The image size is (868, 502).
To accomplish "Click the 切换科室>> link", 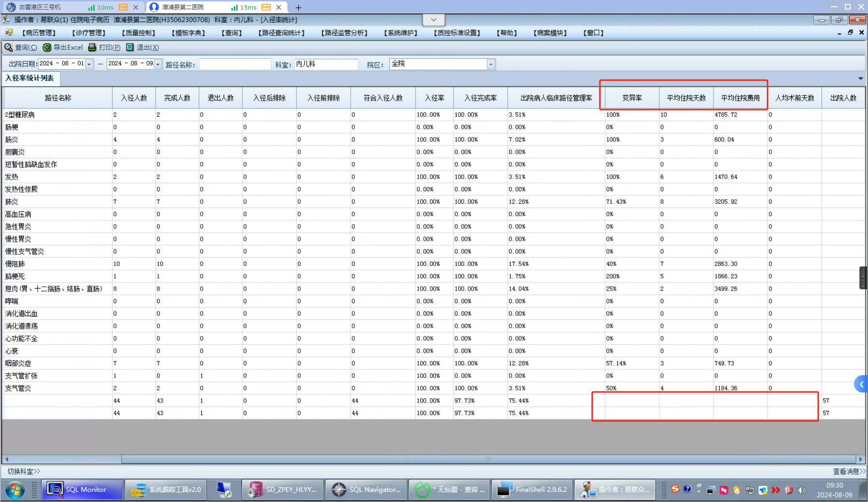I will [24, 472].
